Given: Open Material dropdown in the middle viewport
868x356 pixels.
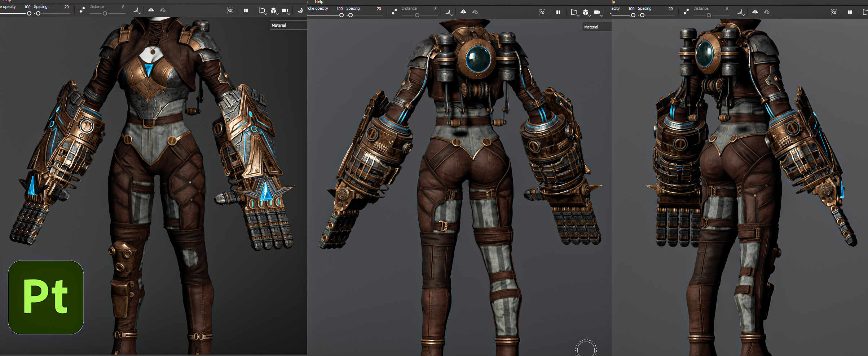Looking at the screenshot, I should pos(596,27).
